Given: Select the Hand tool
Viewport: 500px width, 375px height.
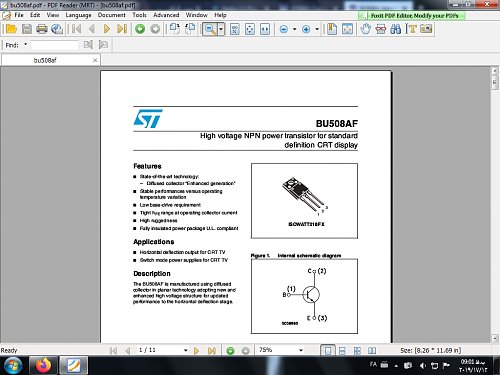Looking at the screenshot, I should point(366,29).
